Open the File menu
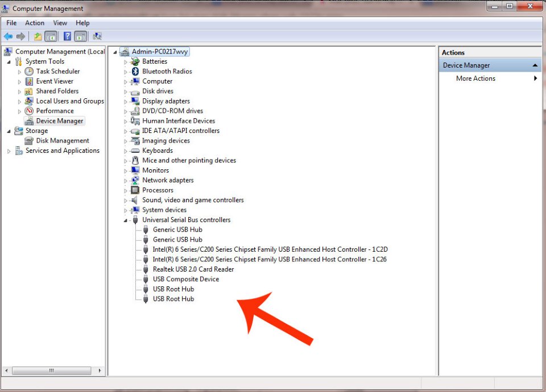This screenshot has width=546, height=392. (x=11, y=23)
